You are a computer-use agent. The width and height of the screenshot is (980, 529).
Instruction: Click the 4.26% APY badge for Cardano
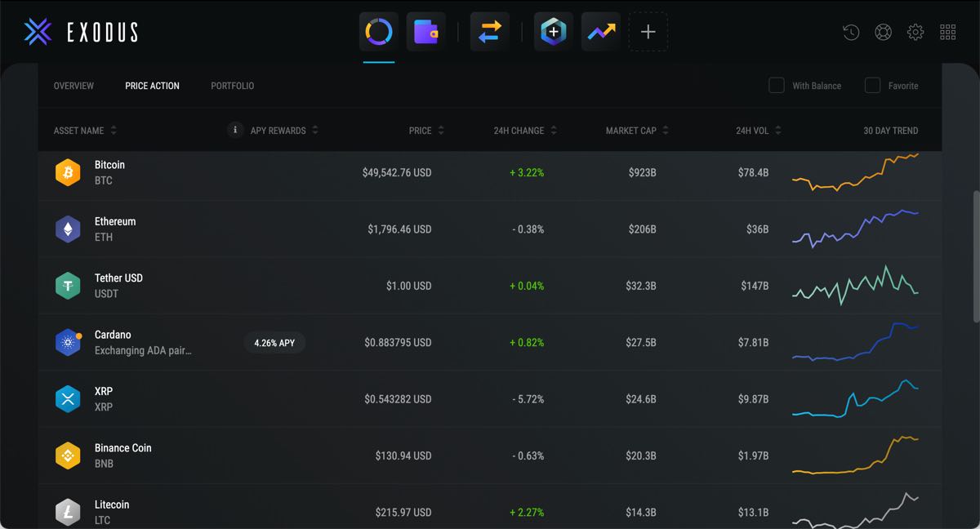click(x=274, y=343)
